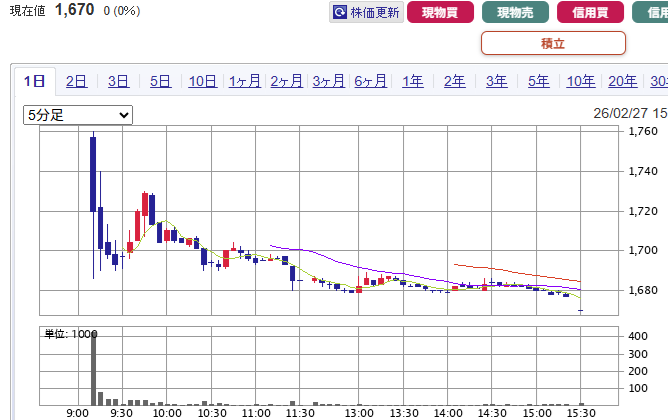Click the 株価更新 refresh icon
Screen dimensions: 668x420
coord(340,13)
